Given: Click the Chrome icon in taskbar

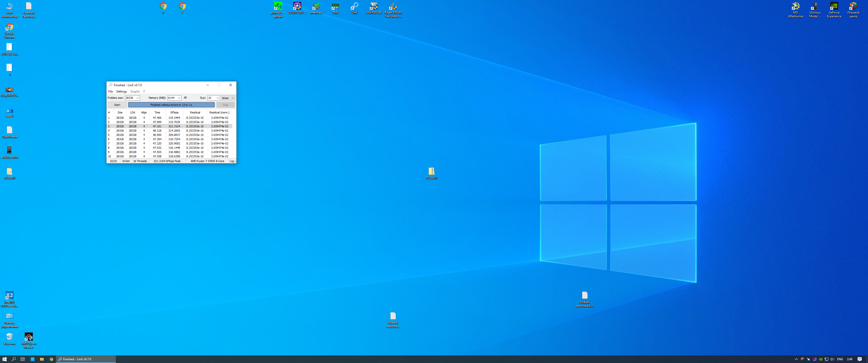Looking at the screenshot, I should [51, 359].
